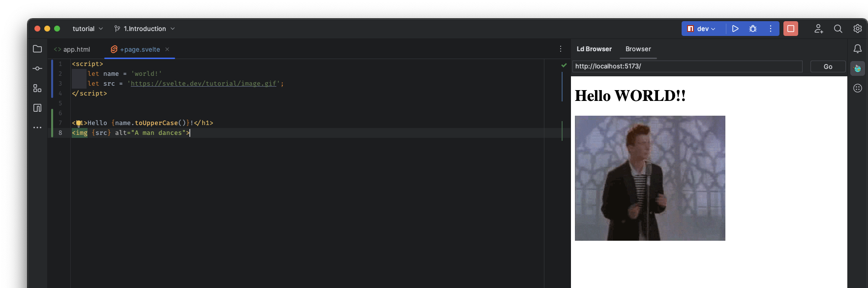The image size is (868, 288).
Task: Click the <img tag on line 8
Action: click(x=80, y=133)
